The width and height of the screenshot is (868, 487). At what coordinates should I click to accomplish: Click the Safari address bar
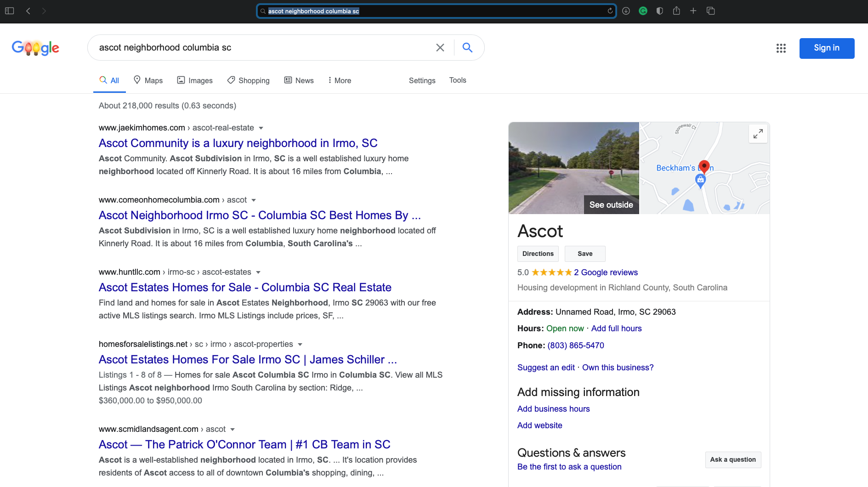point(436,11)
